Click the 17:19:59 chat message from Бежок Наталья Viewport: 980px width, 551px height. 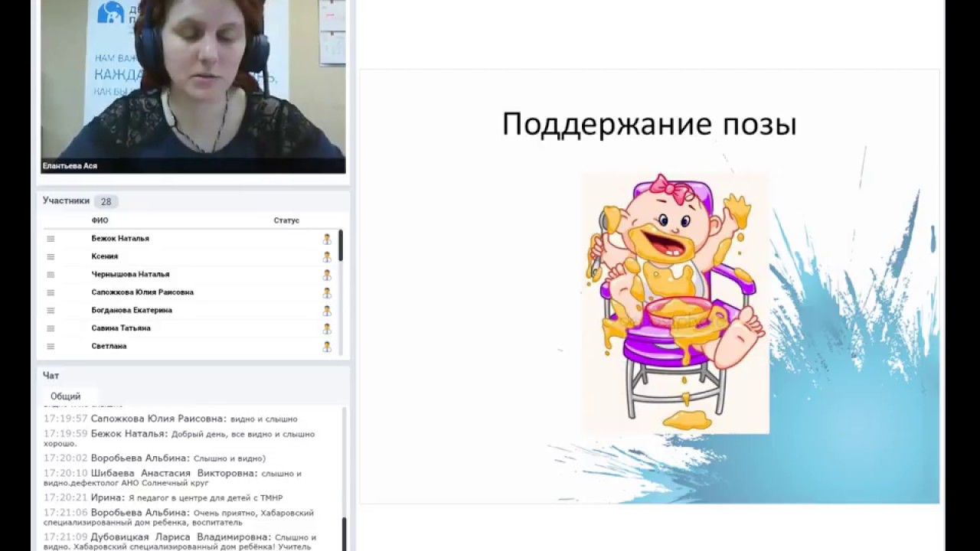pos(179,439)
